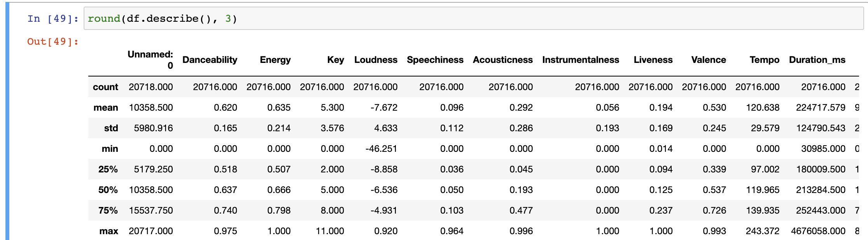Select the Loudness column header
Viewport: 868px width, 240px height.
[x=376, y=60]
